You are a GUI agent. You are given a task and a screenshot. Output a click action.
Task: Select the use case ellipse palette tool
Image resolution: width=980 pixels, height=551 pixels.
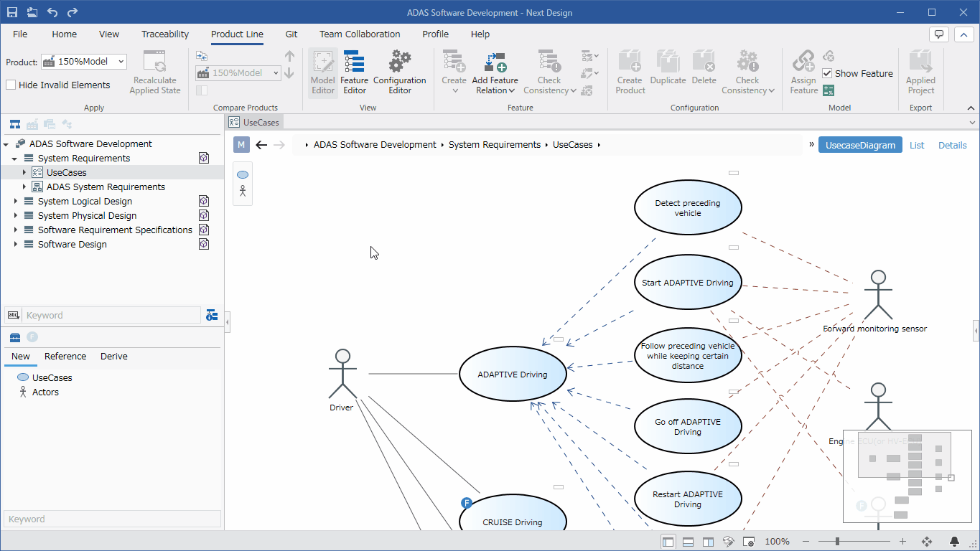pyautogui.click(x=243, y=175)
